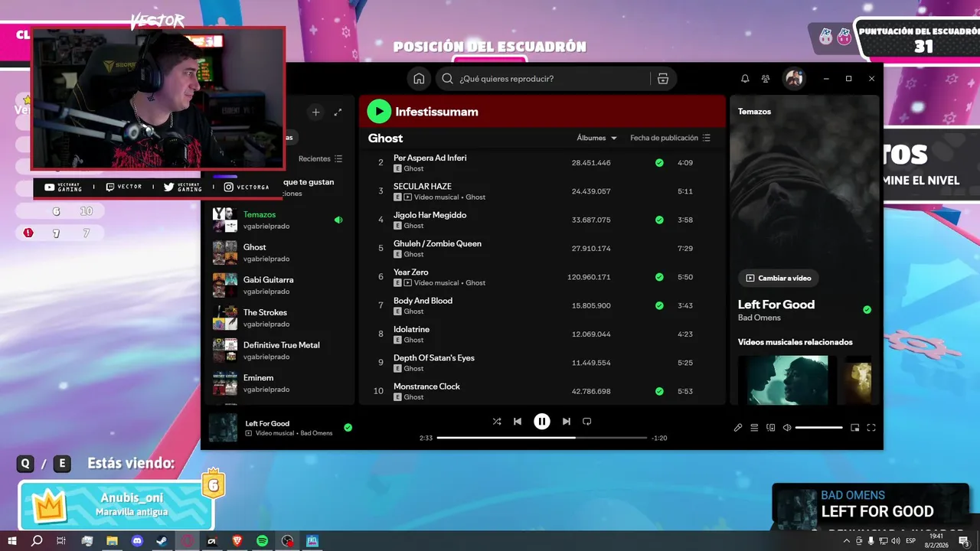This screenshot has height=551, width=980.
Task: Select track Depth Of Satan's Eyes
Action: click(x=541, y=363)
